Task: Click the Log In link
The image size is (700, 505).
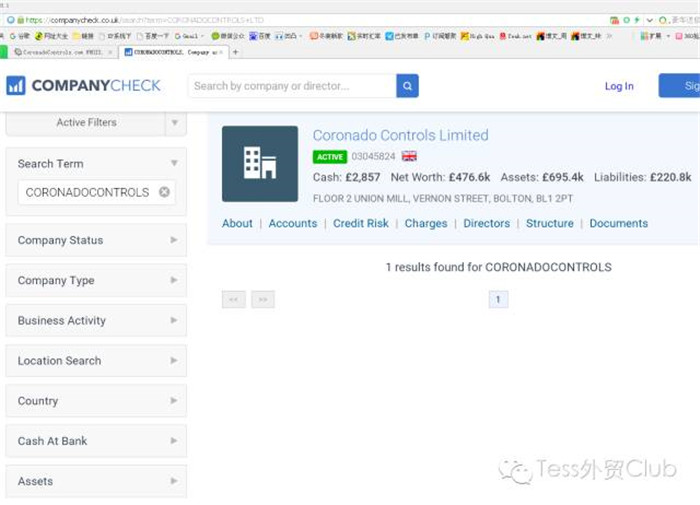Action: (x=619, y=86)
